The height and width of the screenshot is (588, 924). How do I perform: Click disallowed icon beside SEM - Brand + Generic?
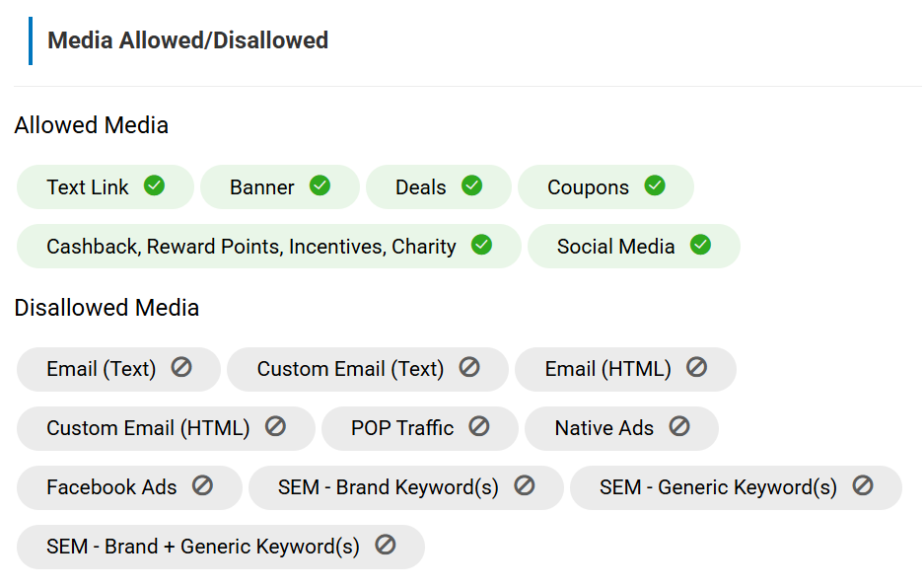(386, 545)
